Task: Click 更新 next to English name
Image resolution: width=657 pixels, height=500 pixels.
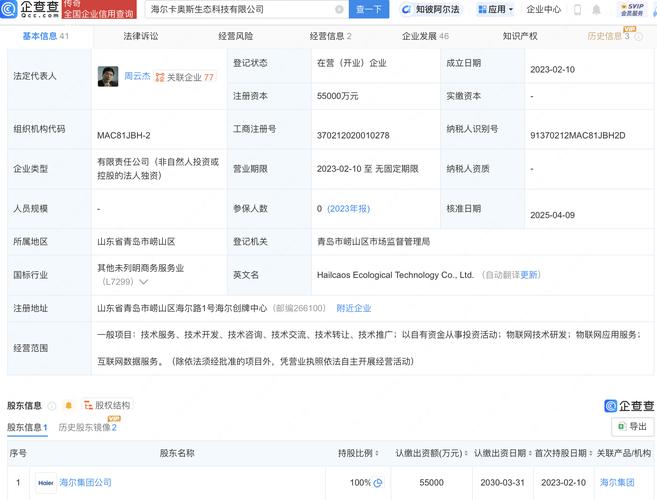Action: (x=529, y=274)
